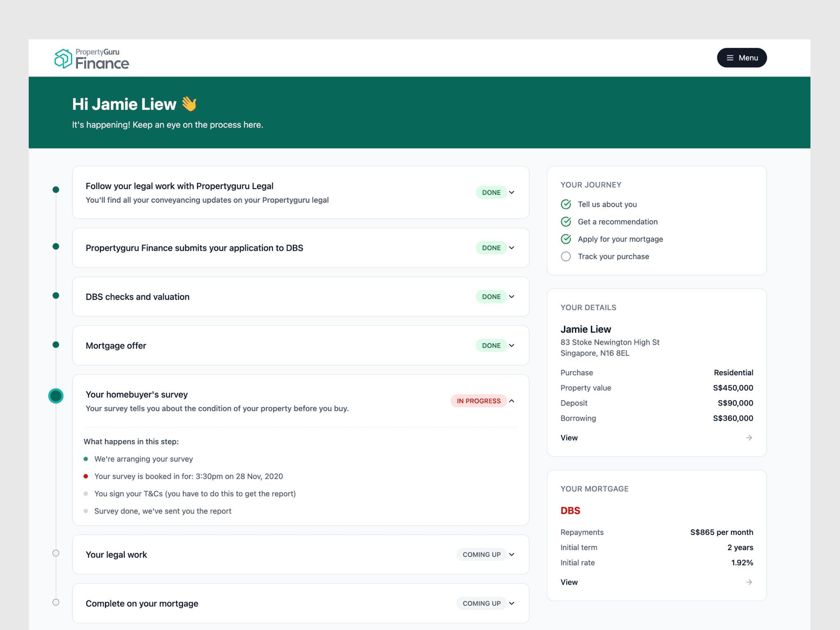Collapse the Your homebuyer's survey step

click(x=511, y=401)
